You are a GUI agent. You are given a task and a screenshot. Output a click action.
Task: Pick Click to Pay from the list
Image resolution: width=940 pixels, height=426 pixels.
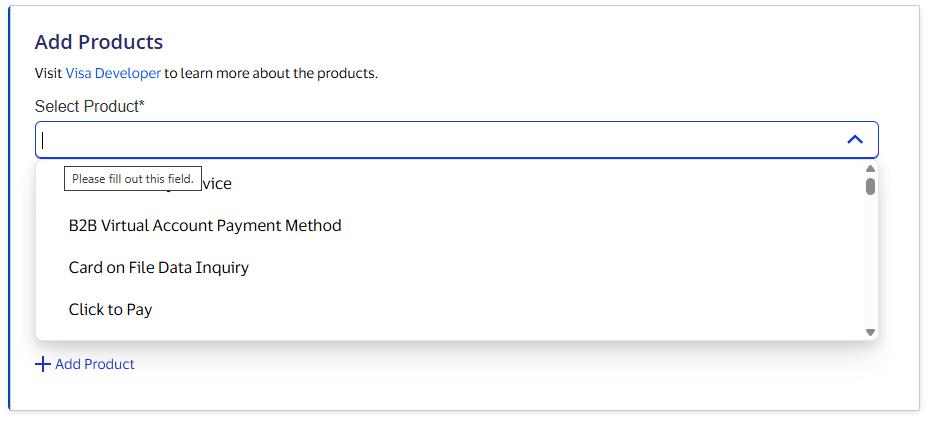pos(111,310)
